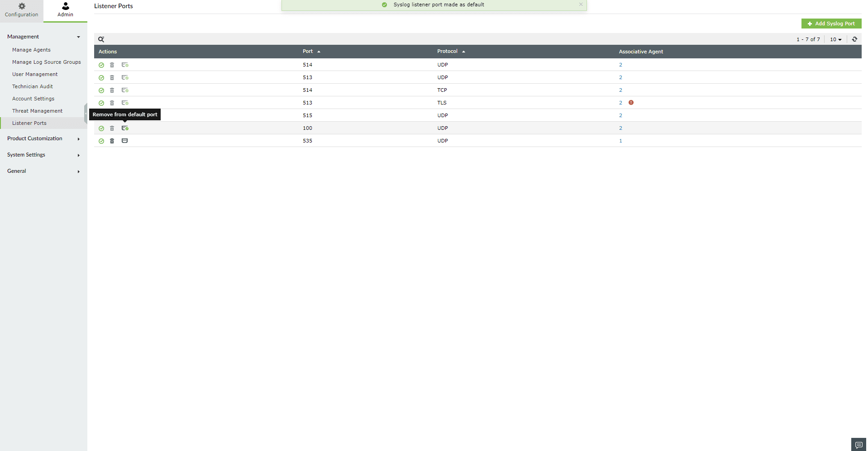Click the Associative Agent column header

(x=641, y=52)
